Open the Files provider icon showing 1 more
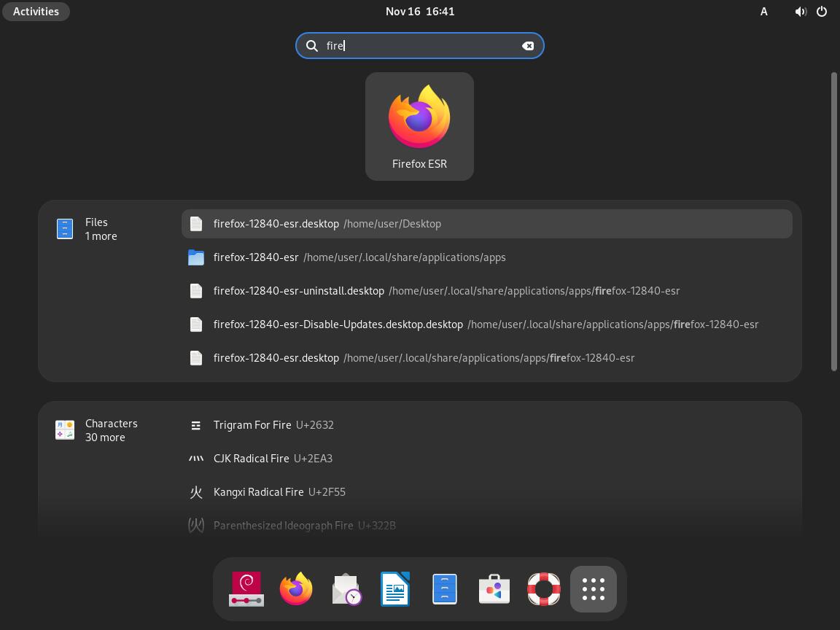Screen dimensions: 840x630 click(65, 229)
